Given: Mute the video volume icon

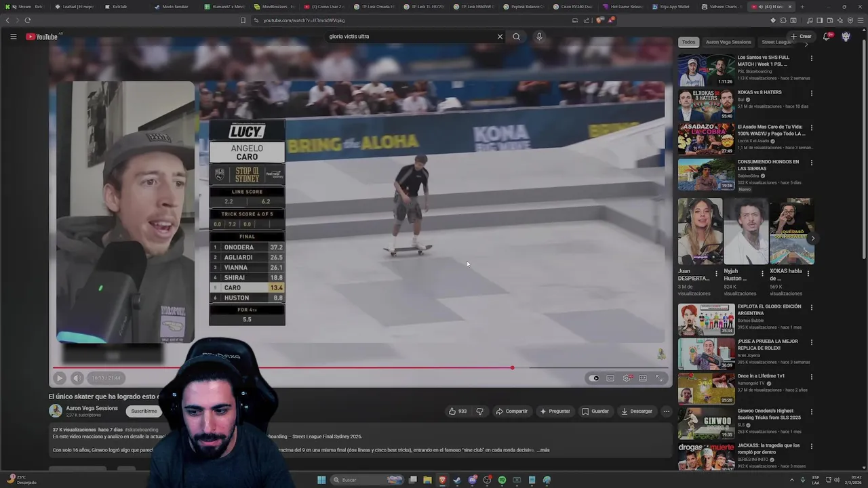Looking at the screenshot, I should 77,378.
